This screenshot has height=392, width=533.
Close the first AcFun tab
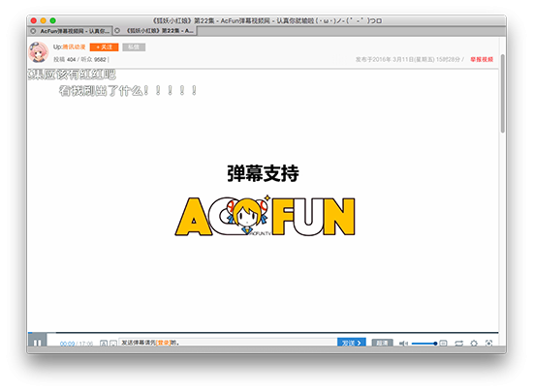point(33,31)
